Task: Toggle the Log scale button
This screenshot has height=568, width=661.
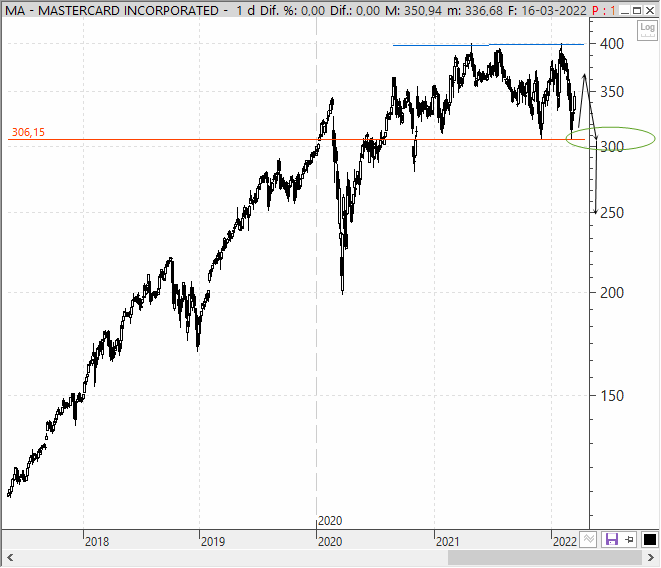Action: (647, 30)
